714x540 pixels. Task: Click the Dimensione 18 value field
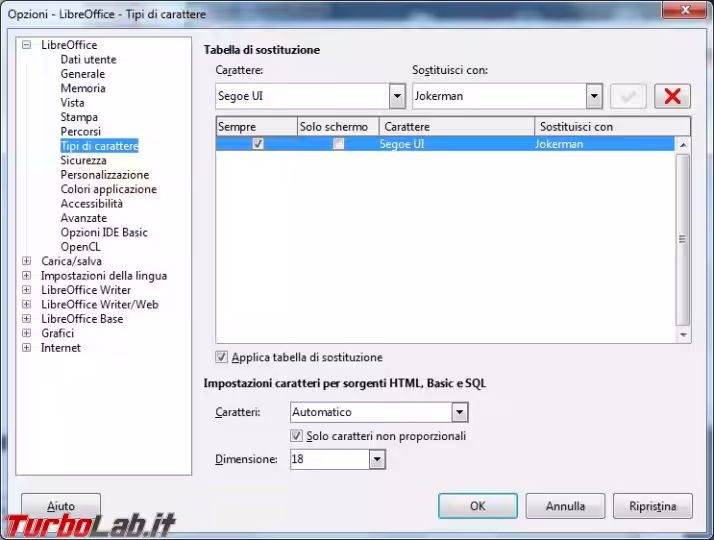[x=330, y=459]
